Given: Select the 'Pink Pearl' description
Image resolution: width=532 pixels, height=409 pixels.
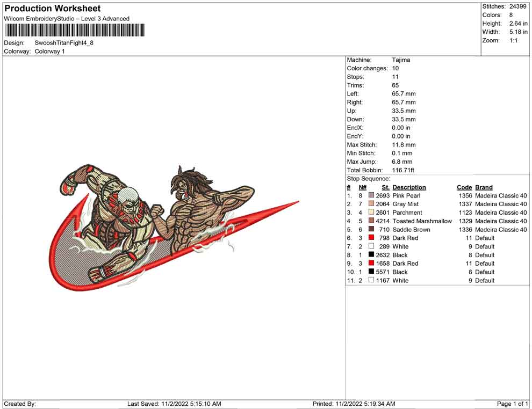Looking at the screenshot, I should (406, 195).
